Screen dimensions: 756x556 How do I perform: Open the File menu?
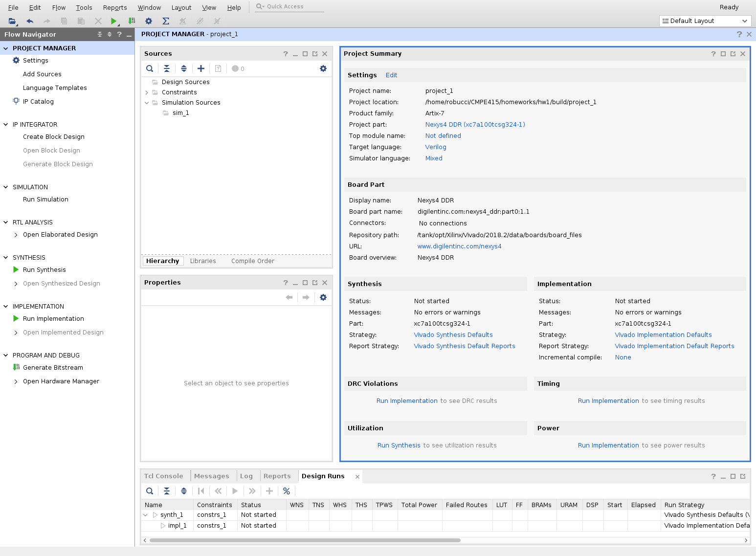coord(13,7)
